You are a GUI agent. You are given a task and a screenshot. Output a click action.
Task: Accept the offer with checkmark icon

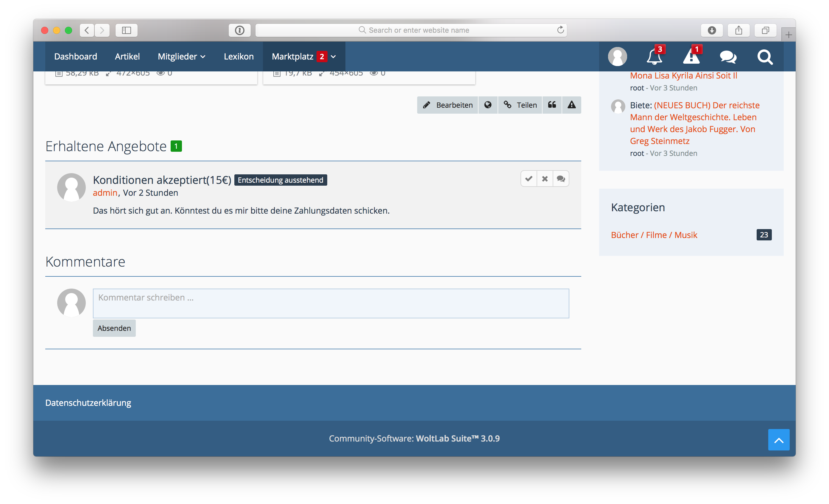(529, 179)
